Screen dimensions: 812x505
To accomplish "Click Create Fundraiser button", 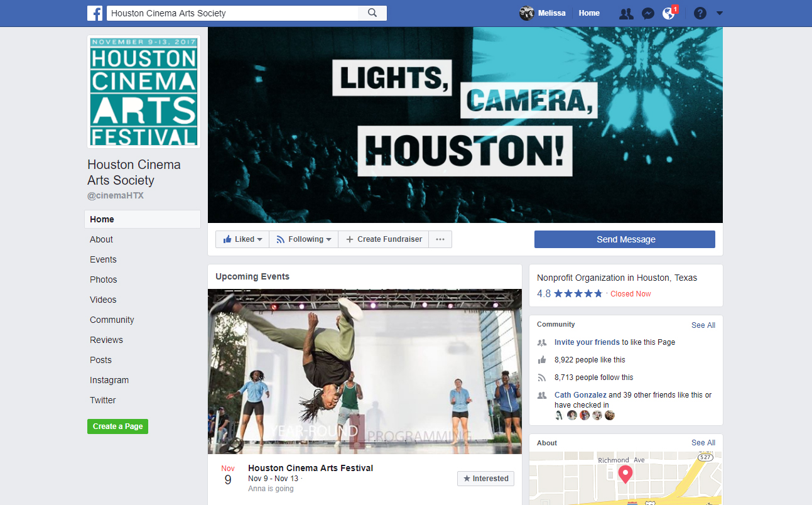I will click(384, 239).
